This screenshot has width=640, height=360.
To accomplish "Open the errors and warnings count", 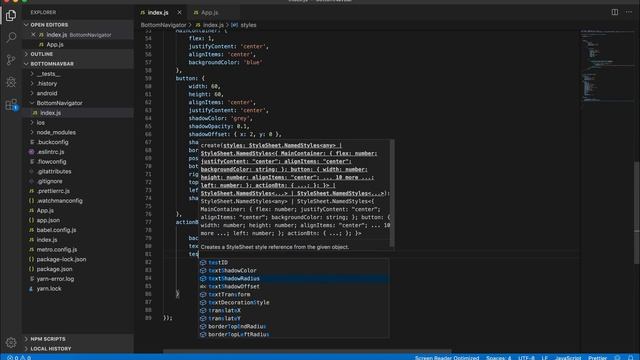I will tap(19, 358).
